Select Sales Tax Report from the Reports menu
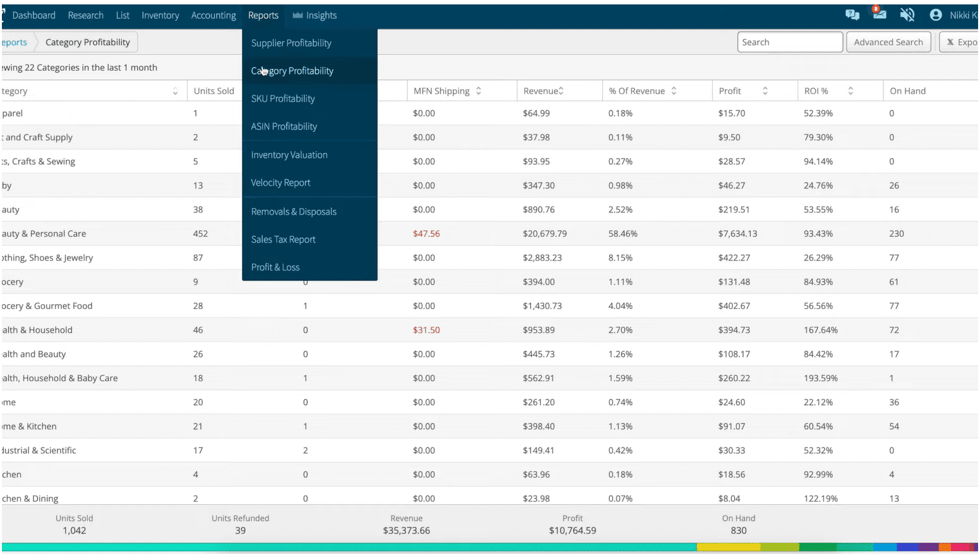The height and width of the screenshot is (560, 980). [x=283, y=239]
